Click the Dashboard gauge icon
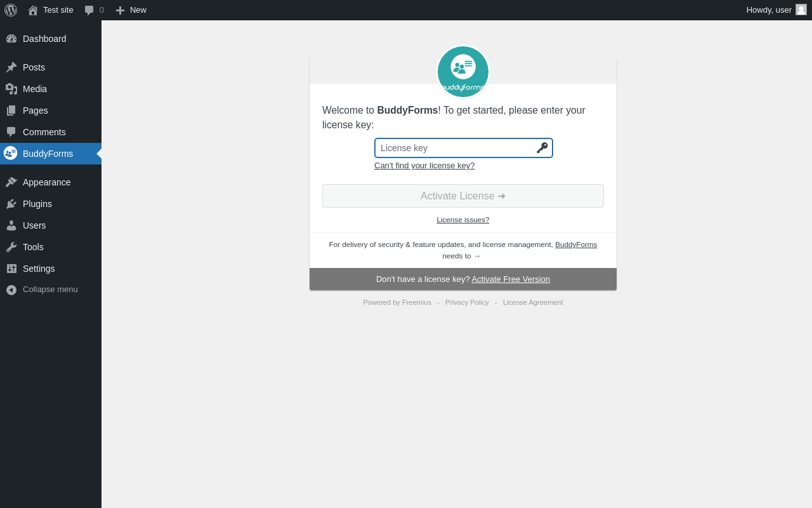The height and width of the screenshot is (508, 812). click(x=11, y=39)
